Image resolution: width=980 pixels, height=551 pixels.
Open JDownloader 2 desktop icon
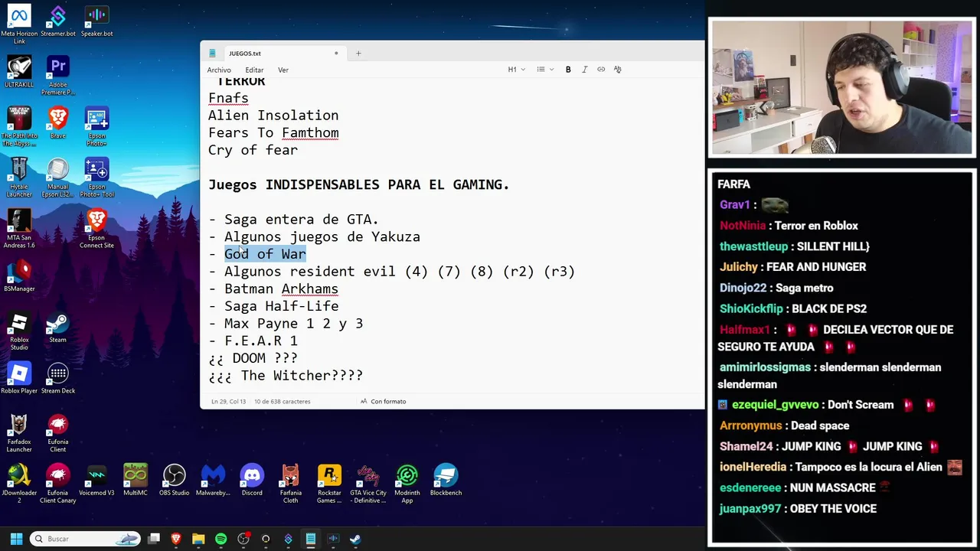[19, 484]
